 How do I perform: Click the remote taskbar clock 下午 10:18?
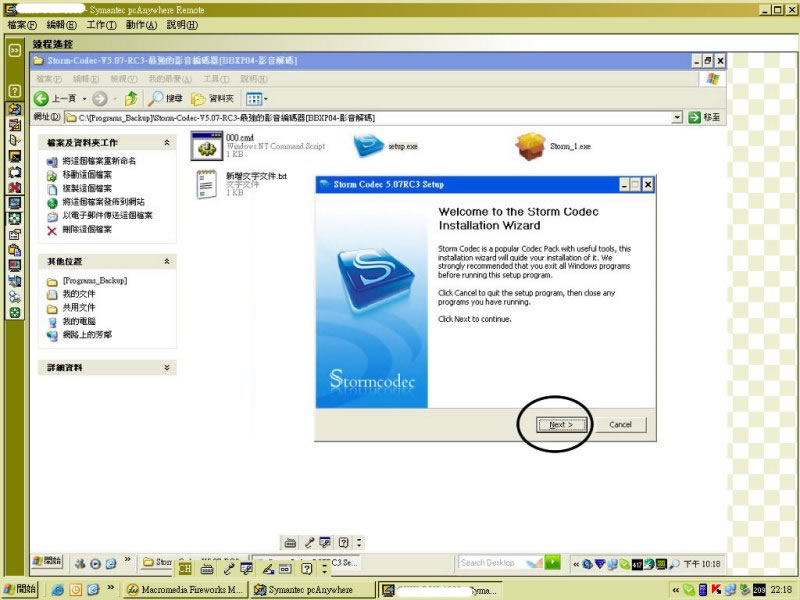[x=702, y=564]
